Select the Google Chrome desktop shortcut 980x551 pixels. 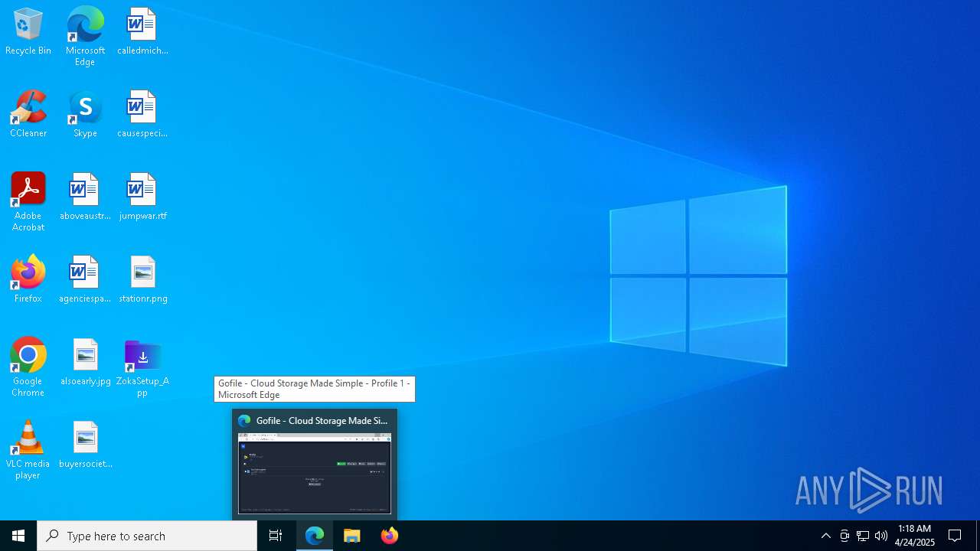28,367
